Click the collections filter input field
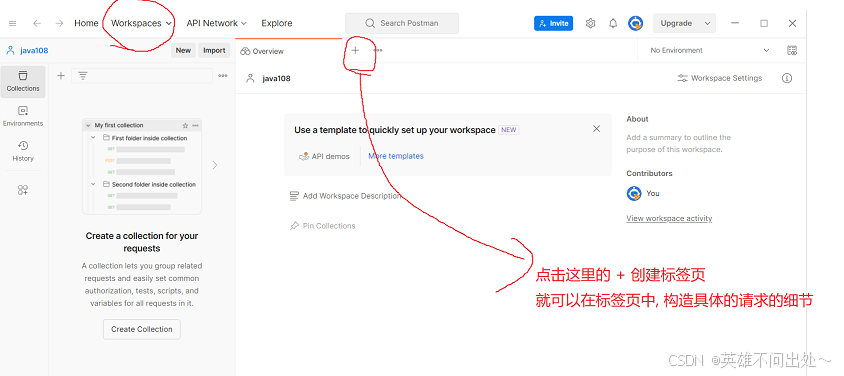The image size is (844, 376). click(142, 76)
